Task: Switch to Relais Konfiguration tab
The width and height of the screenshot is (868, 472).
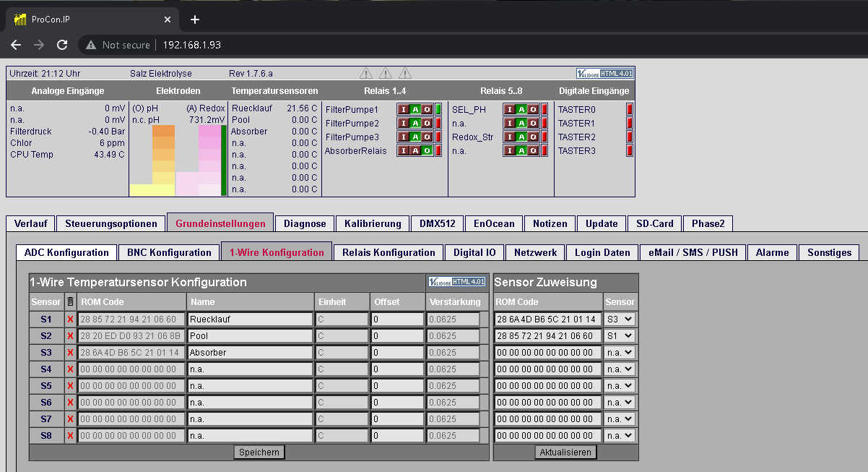Action: 389,252
